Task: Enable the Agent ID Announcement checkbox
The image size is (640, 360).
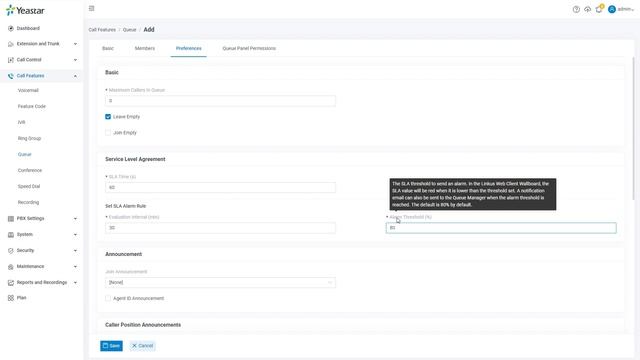Action: [108, 298]
